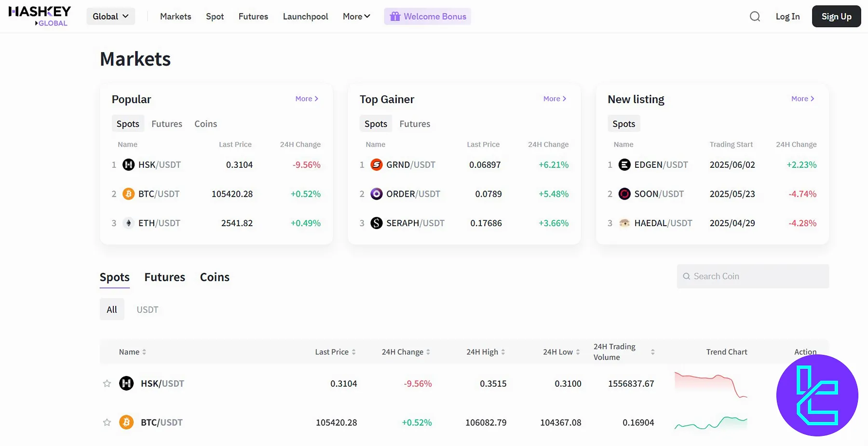Viewport: 868px width, 446px height.
Task: Open BTC/USDT trend chart thumbnail
Action: (x=711, y=423)
